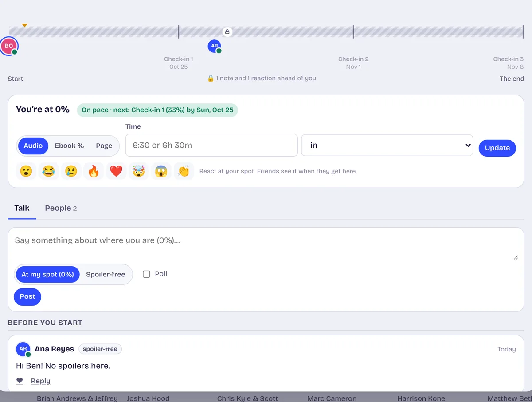The image size is (532, 402).
Task: Open the time position dropdown showing 'in'
Action: click(x=387, y=146)
